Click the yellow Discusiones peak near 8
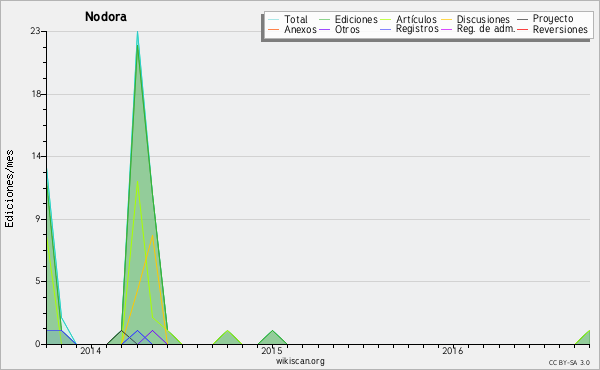Viewport: 600px width, 370px height. 152,236
